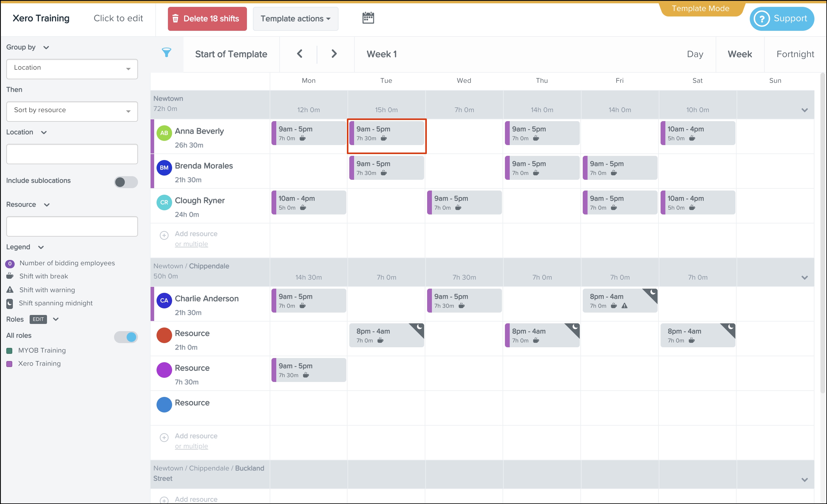Toggle Include sublocations switch
The height and width of the screenshot is (504, 827).
[x=126, y=182]
